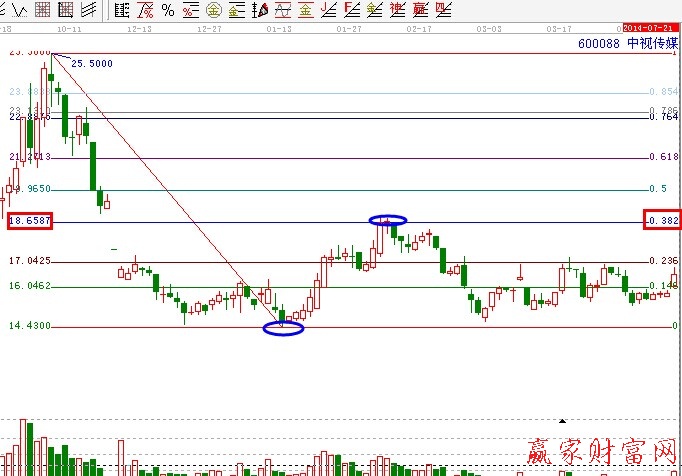The image size is (682, 476).
Task: Click the 18.6587 price label box
Action: 30,220
